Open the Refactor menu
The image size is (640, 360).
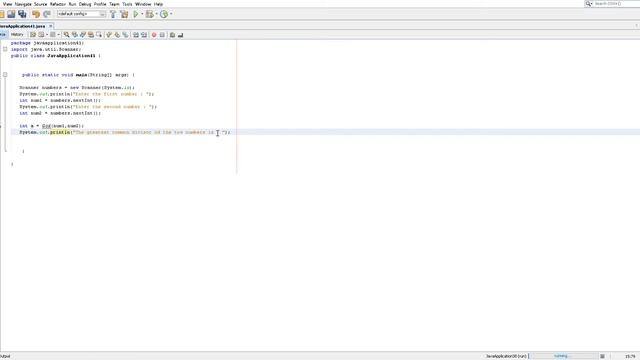click(58, 4)
